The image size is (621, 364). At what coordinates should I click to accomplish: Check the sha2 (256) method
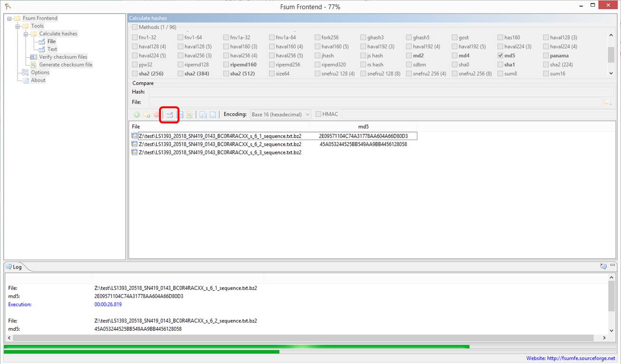(135, 74)
